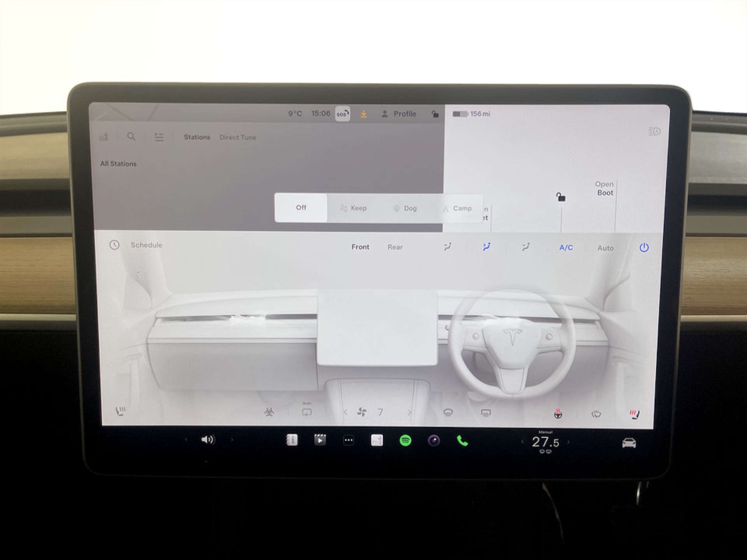Select Bioweapon Defense Mode

tap(268, 412)
